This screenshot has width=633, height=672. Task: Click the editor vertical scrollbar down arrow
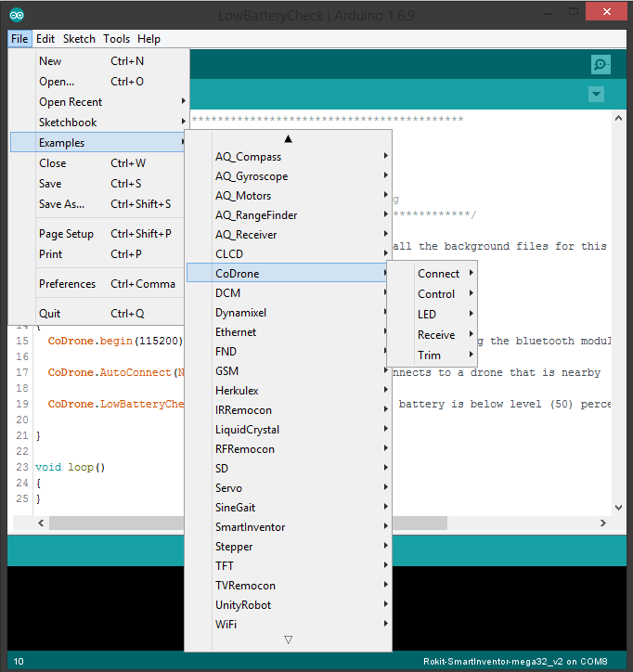pos(618,508)
